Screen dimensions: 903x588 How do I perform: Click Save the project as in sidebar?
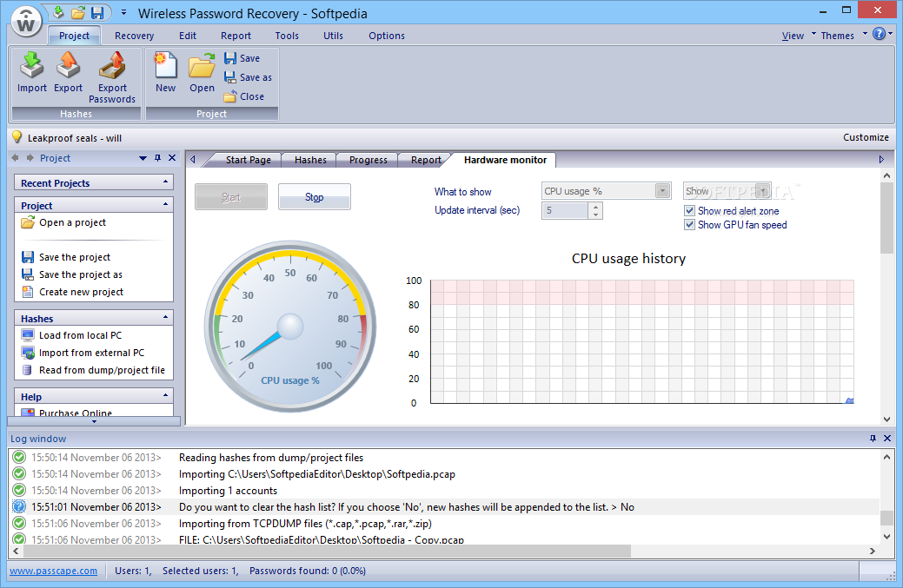(x=72, y=274)
